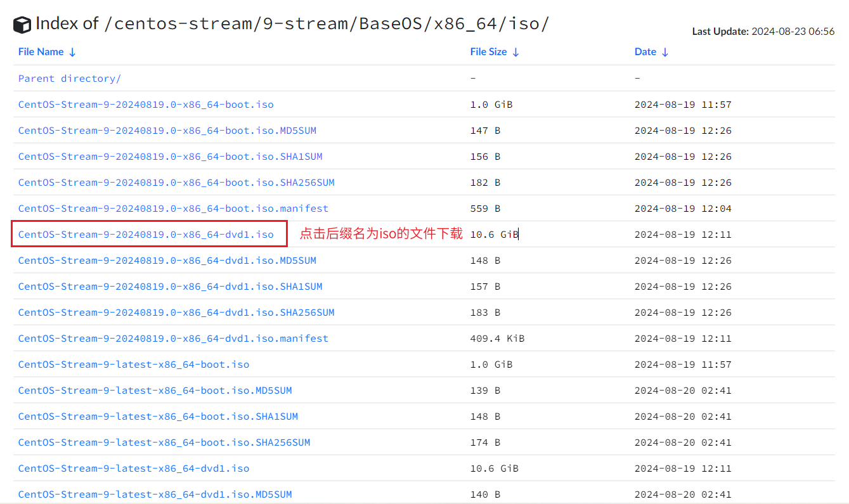Open the latest boot.iso.SHA1SUM file

[158, 417]
